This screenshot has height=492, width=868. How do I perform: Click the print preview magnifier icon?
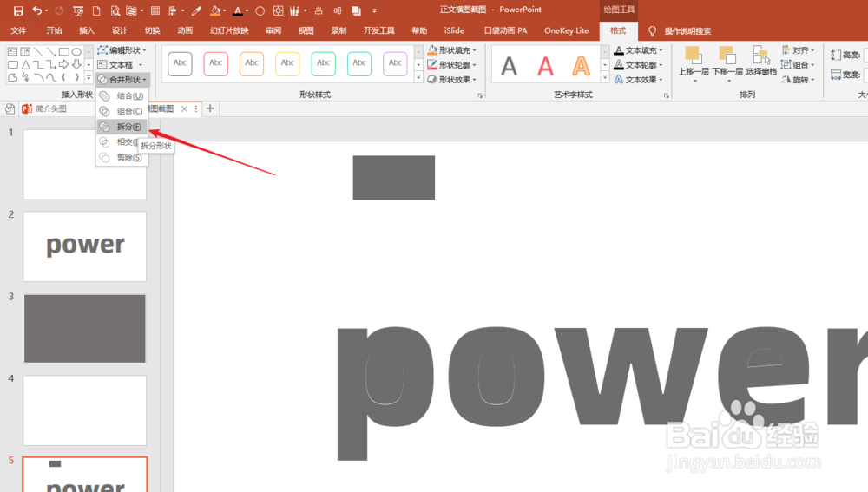(x=115, y=10)
